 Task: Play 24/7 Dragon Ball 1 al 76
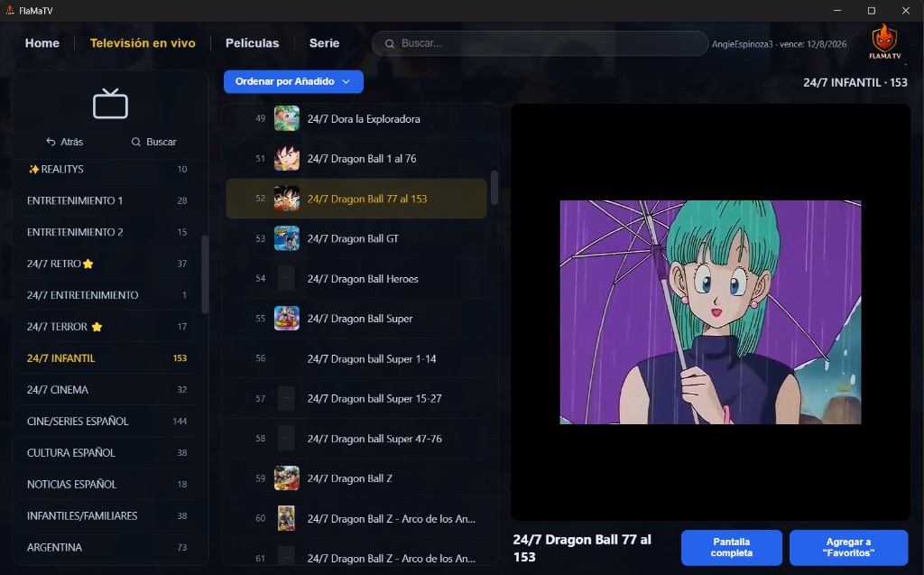(356, 159)
